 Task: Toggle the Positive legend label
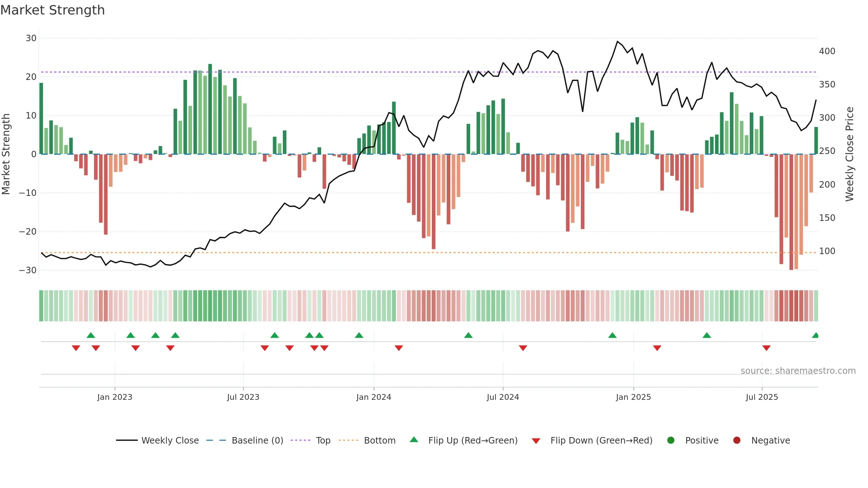[x=702, y=440]
